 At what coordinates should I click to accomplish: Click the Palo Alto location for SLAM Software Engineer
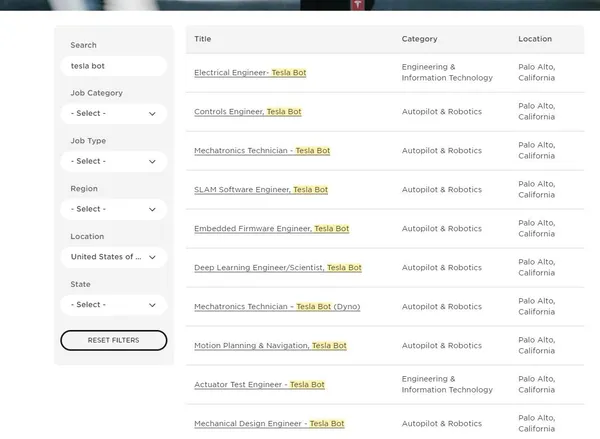tap(536, 189)
